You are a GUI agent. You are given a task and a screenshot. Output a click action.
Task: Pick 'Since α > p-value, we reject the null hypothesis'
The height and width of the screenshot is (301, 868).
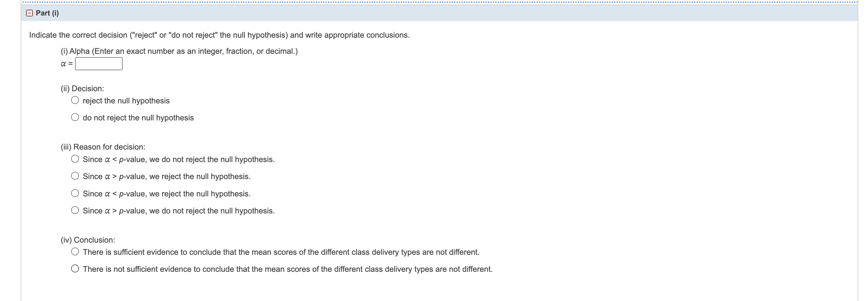(75, 176)
